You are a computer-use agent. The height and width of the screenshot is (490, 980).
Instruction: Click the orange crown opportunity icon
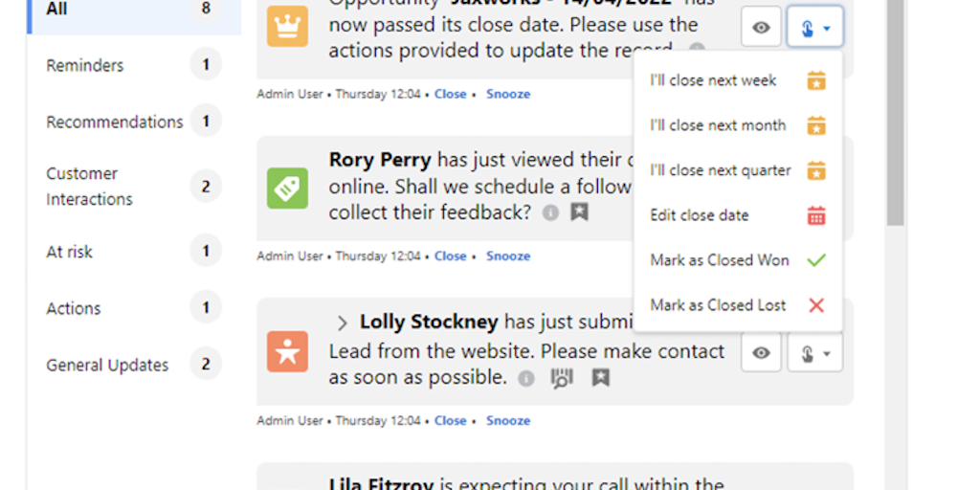click(287, 27)
